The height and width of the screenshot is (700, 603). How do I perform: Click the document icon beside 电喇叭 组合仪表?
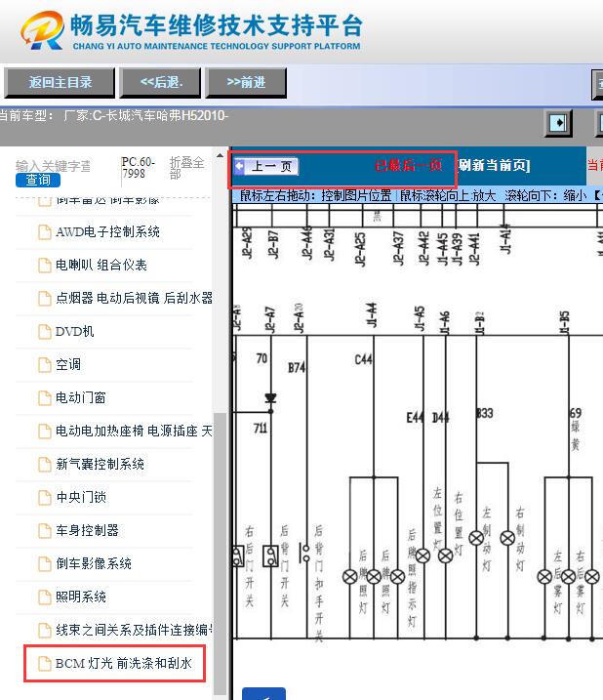[45, 266]
